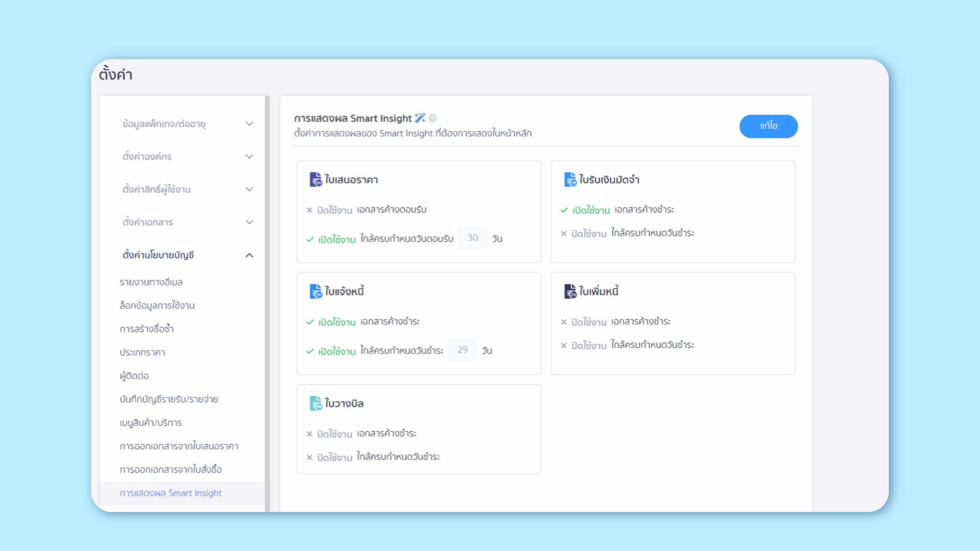Screen dimensions: 980x551
Task: Select การแสดงผล Smart Insight sidebar item
Action: coord(171,493)
